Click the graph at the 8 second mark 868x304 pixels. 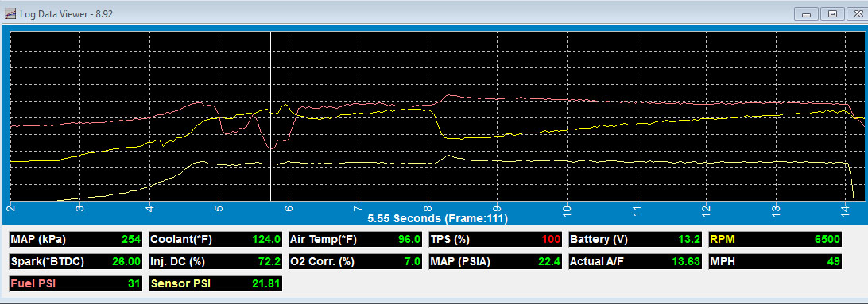428,116
